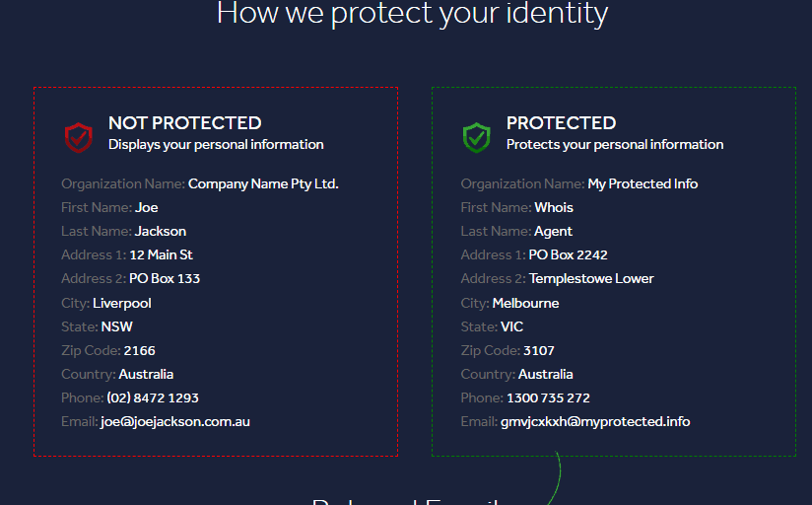The image size is (812, 505).
Task: Click the first name Whois value
Action: click(554, 207)
